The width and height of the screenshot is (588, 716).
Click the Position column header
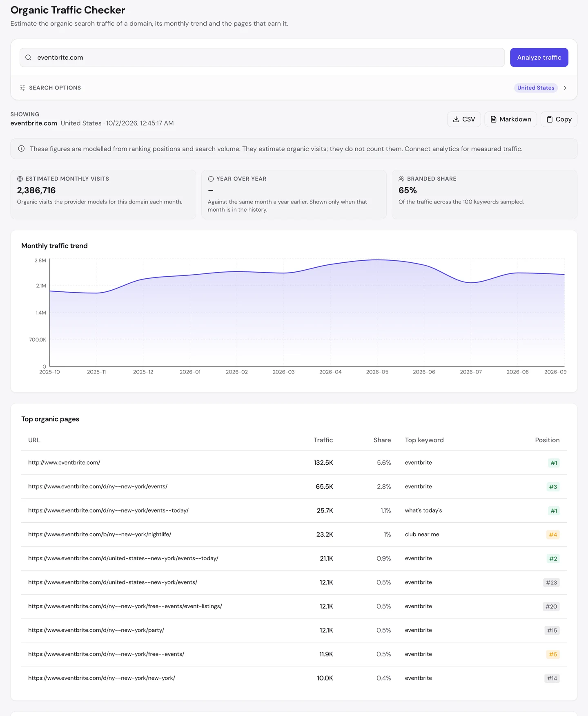[547, 440]
